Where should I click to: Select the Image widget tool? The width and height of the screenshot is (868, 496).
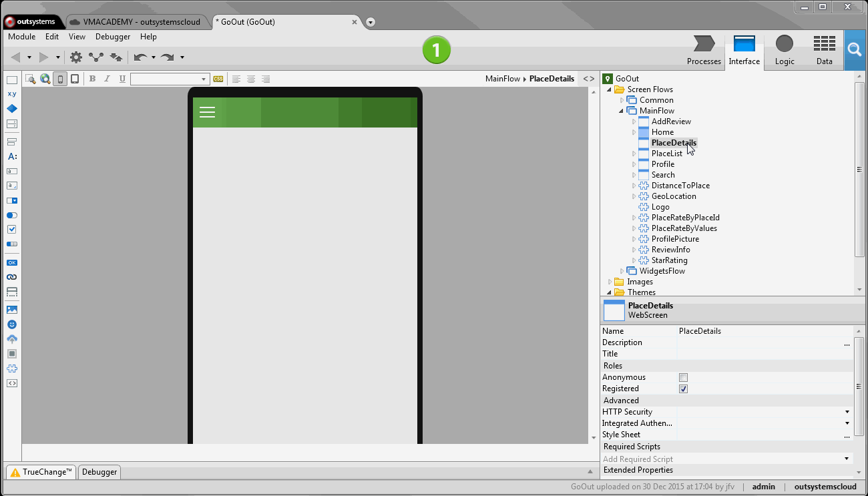(11, 308)
